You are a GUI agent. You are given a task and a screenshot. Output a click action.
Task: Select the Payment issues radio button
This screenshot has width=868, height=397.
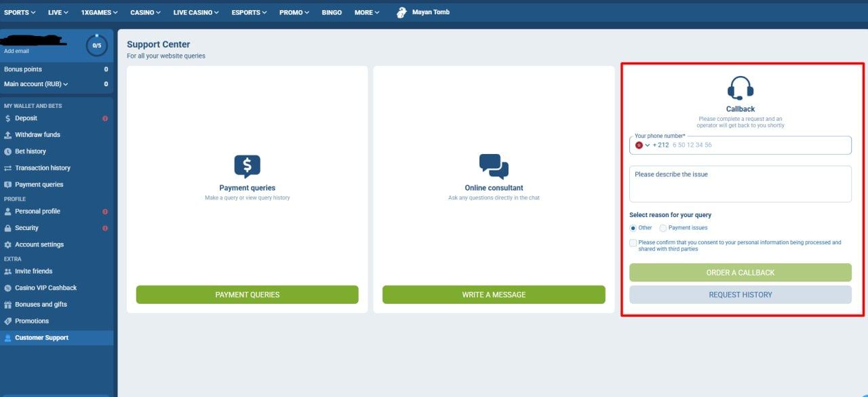[x=663, y=228]
